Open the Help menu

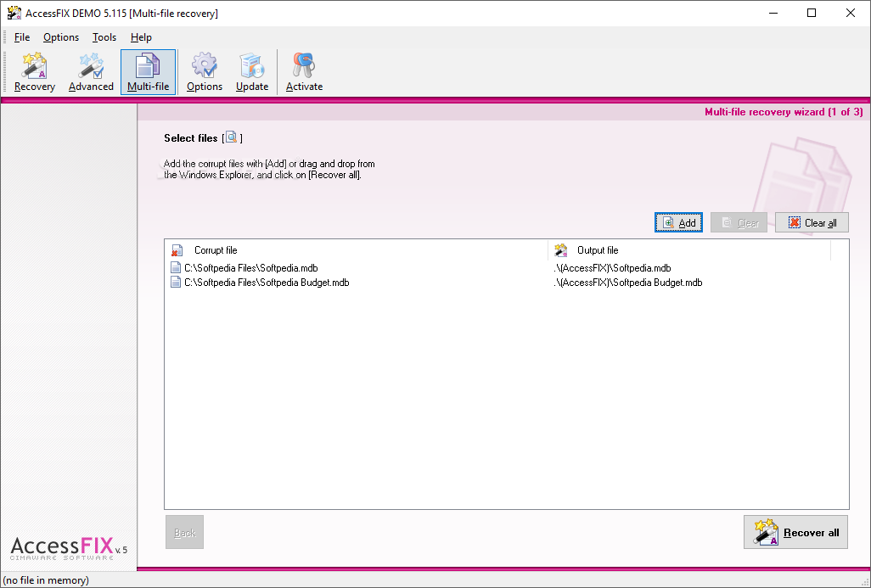tap(141, 37)
